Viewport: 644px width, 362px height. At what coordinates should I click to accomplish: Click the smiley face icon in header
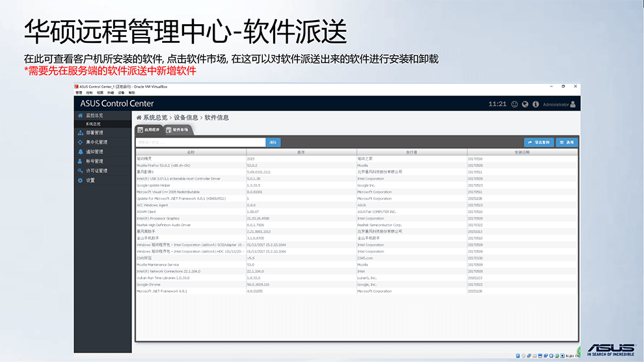point(515,104)
